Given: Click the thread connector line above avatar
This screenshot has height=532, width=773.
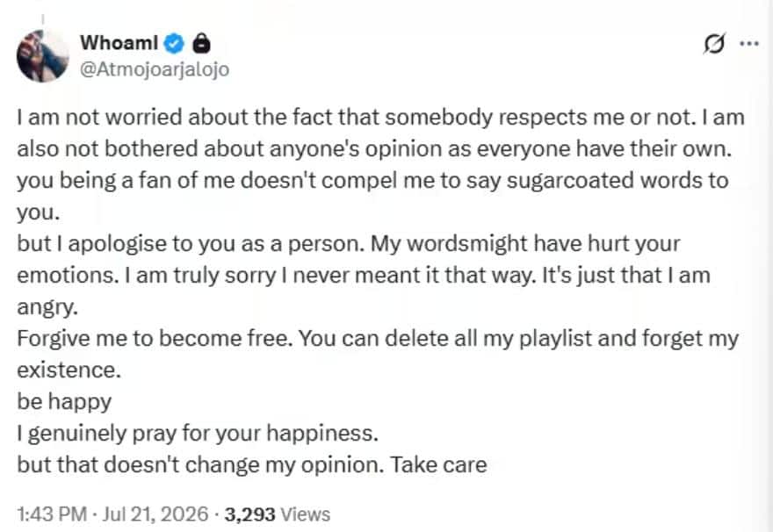Looking at the screenshot, I should (43, 20).
